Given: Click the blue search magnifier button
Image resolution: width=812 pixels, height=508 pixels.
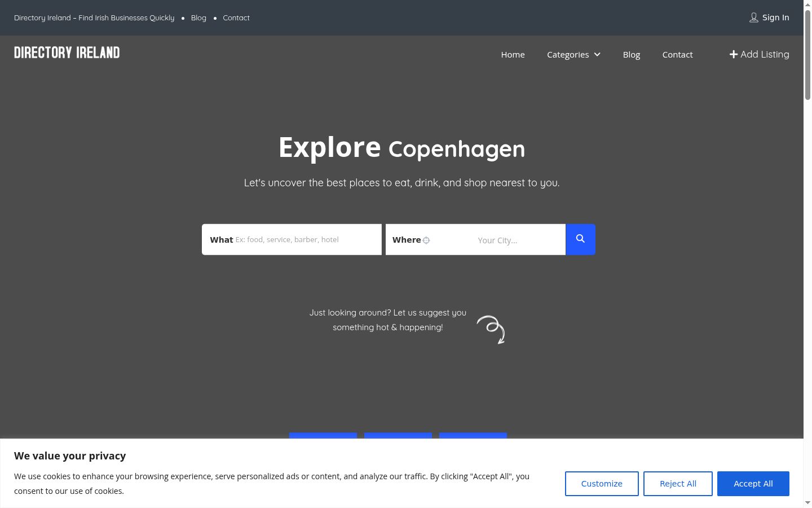Looking at the screenshot, I should (580, 239).
